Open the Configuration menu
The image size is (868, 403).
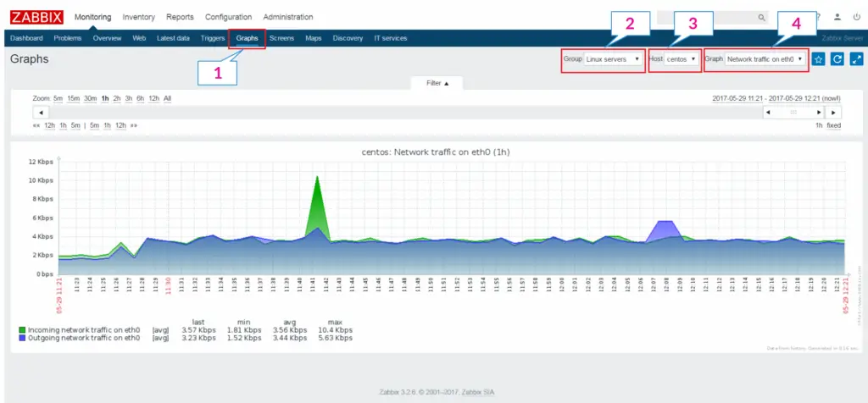pos(228,17)
